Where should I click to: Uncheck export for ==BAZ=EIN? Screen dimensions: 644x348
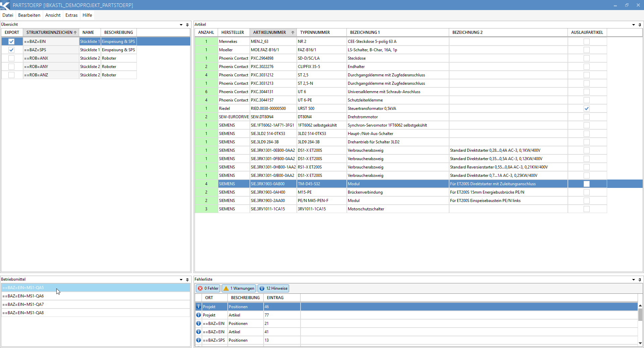point(11,42)
